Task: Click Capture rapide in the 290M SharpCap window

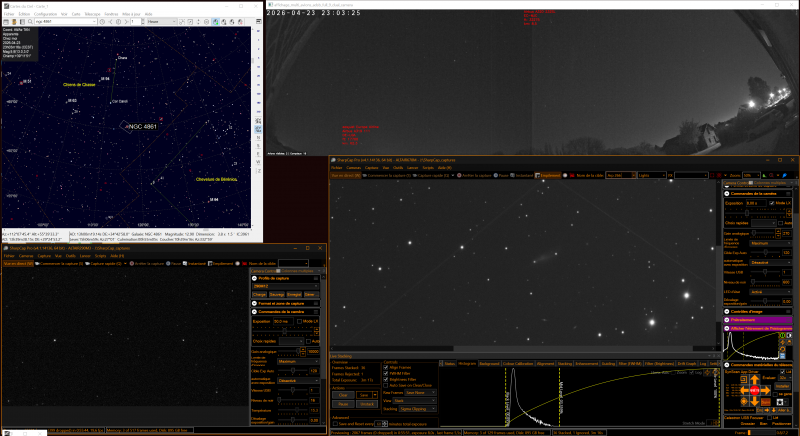Action: [x=104, y=264]
